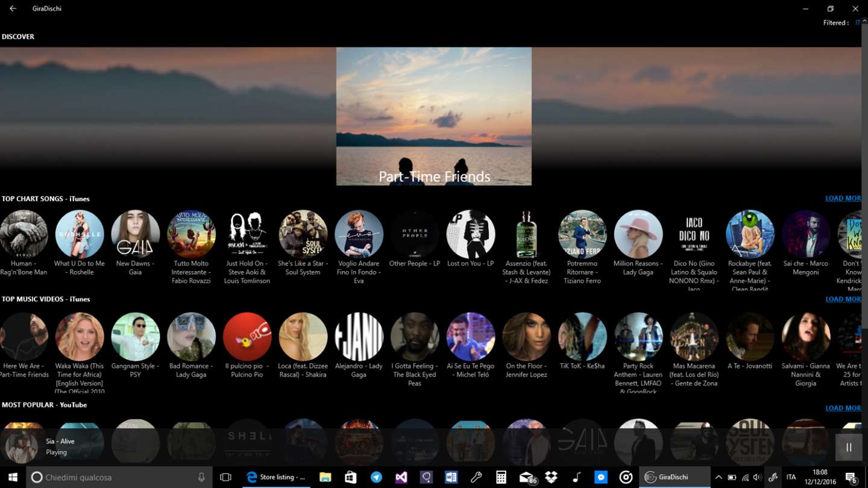Open Telegram from the taskbar

pyautogui.click(x=376, y=477)
